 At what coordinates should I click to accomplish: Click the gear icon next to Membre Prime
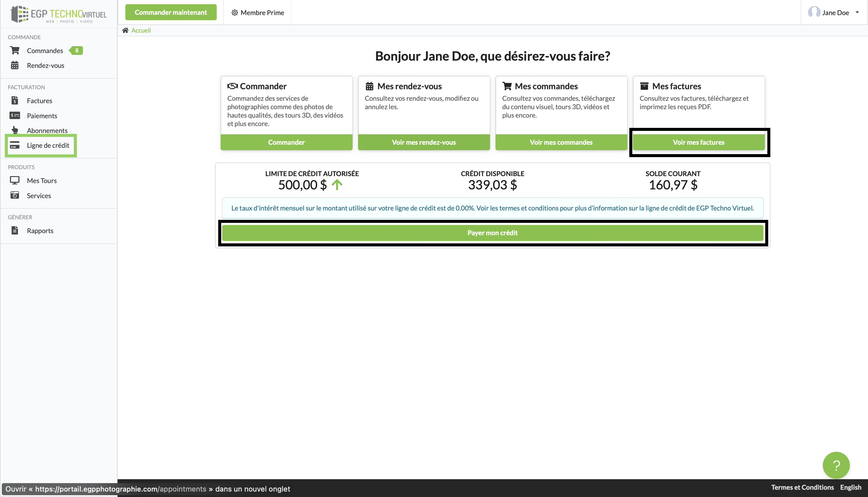pyautogui.click(x=235, y=12)
